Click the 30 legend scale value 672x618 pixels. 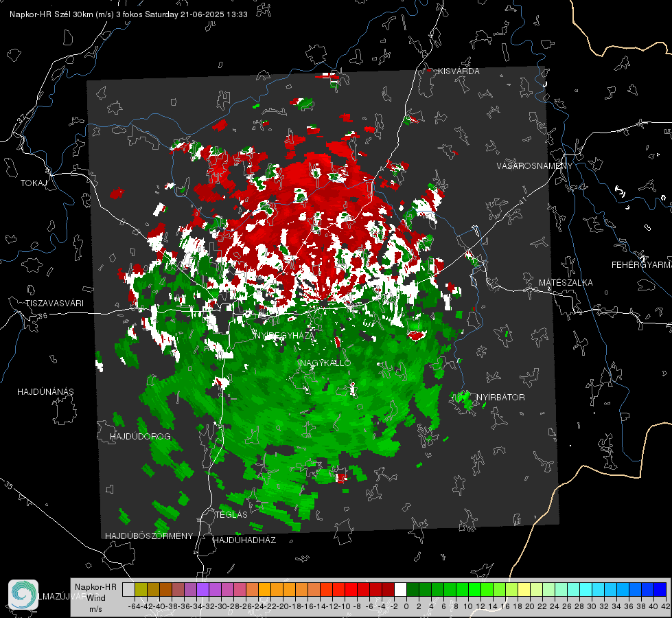(592, 606)
